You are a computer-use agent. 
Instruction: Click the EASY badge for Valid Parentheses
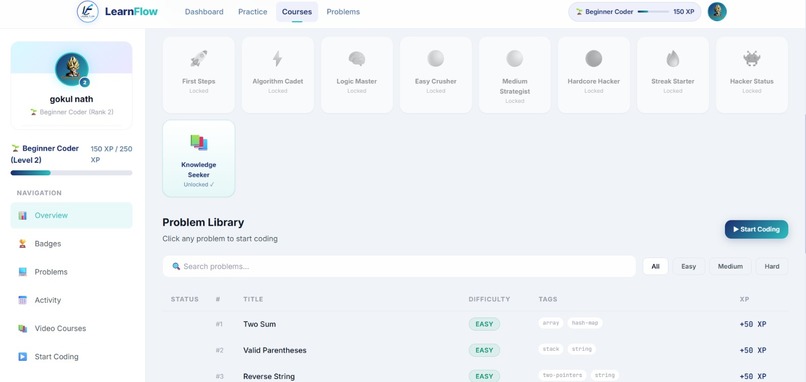(x=484, y=350)
